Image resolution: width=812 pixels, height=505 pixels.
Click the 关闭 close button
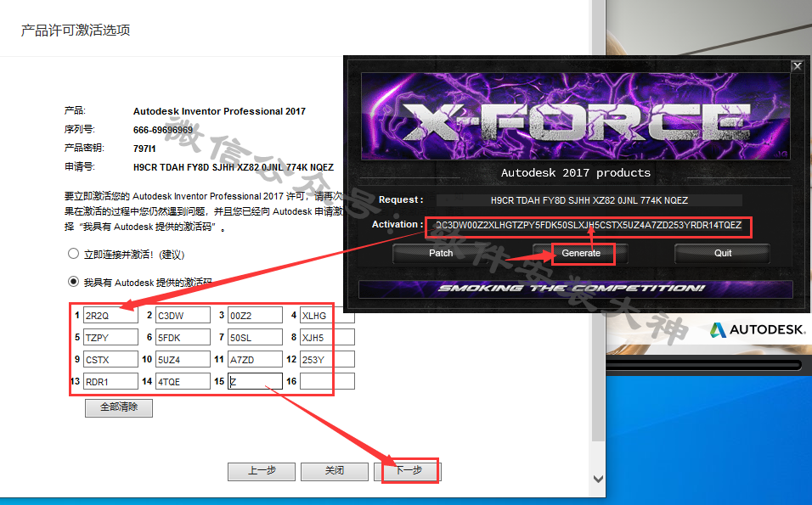click(334, 471)
